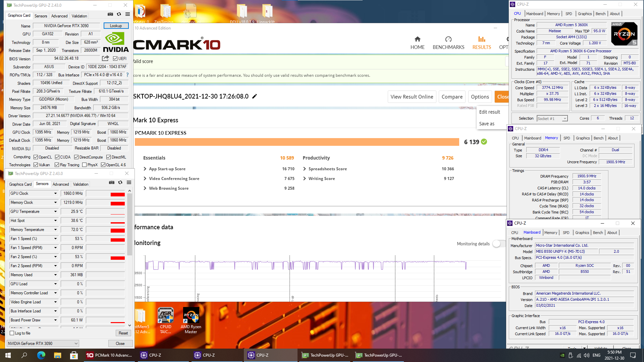Viewport: 644px width, 362px height.
Task: Switch to Validation tab in top GPU-Z window
Action: (79, 16)
